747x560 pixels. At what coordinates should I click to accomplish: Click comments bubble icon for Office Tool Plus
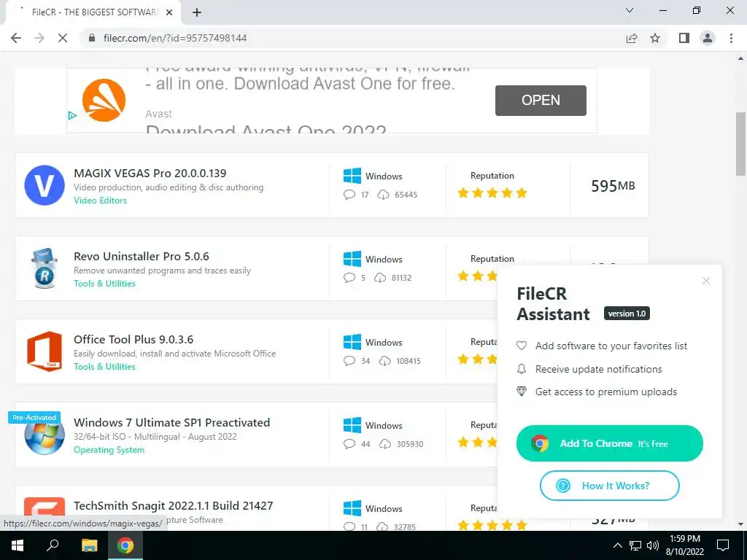point(349,360)
